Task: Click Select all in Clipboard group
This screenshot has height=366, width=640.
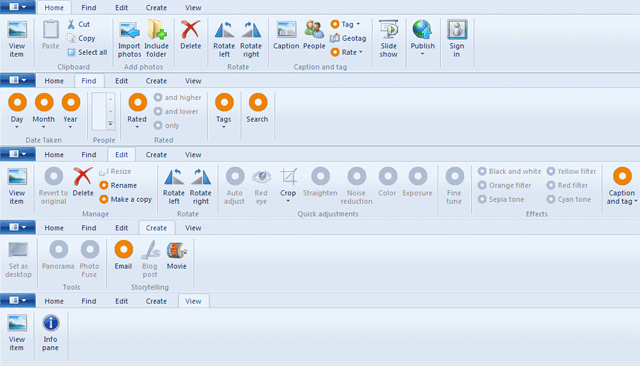Action: pyautogui.click(x=87, y=52)
